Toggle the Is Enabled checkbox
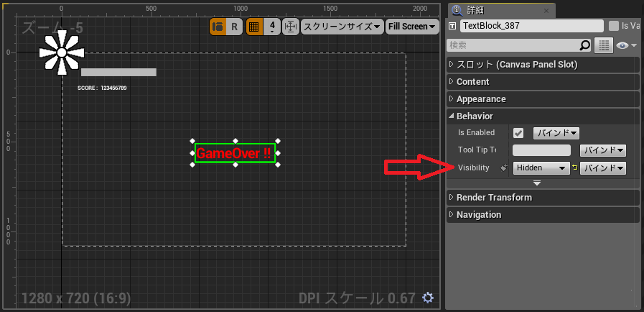The image size is (644, 312). (518, 133)
